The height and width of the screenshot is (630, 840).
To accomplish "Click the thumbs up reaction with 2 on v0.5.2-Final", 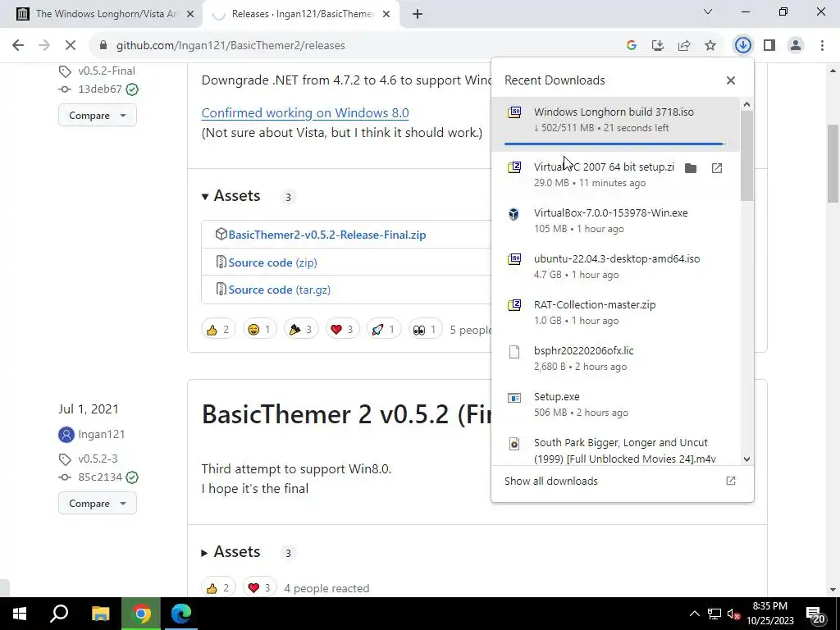I will pos(218,330).
